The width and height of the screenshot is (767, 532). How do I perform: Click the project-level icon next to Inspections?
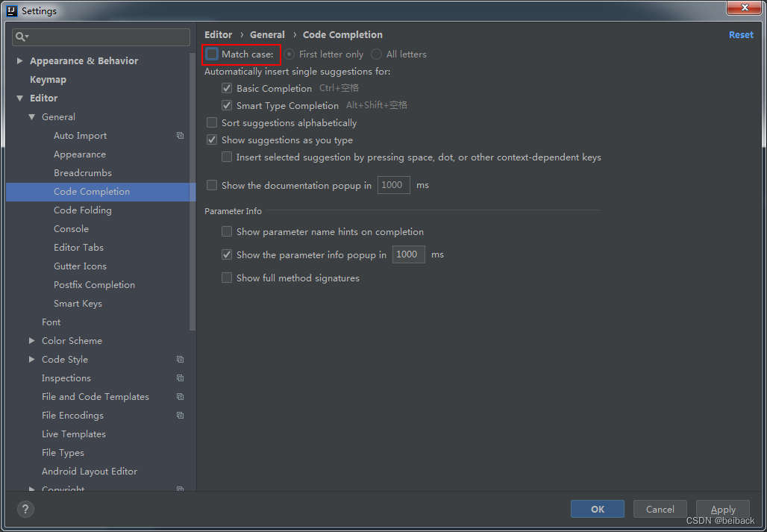pyautogui.click(x=180, y=378)
